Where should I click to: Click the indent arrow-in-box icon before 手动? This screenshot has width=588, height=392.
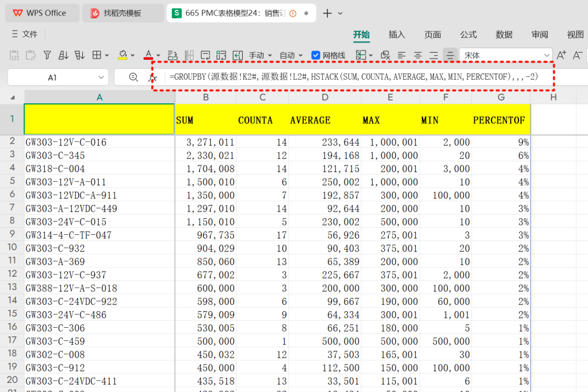click(x=238, y=56)
